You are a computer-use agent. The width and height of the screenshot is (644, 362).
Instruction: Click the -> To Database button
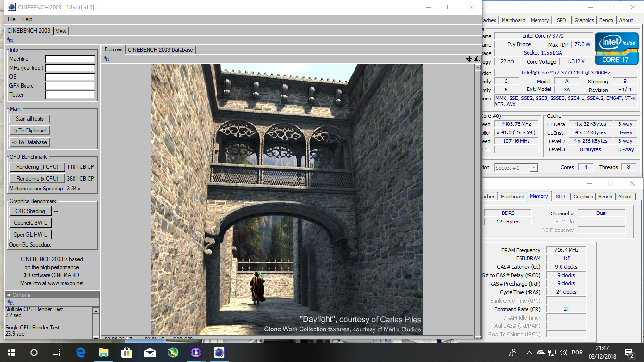point(30,142)
